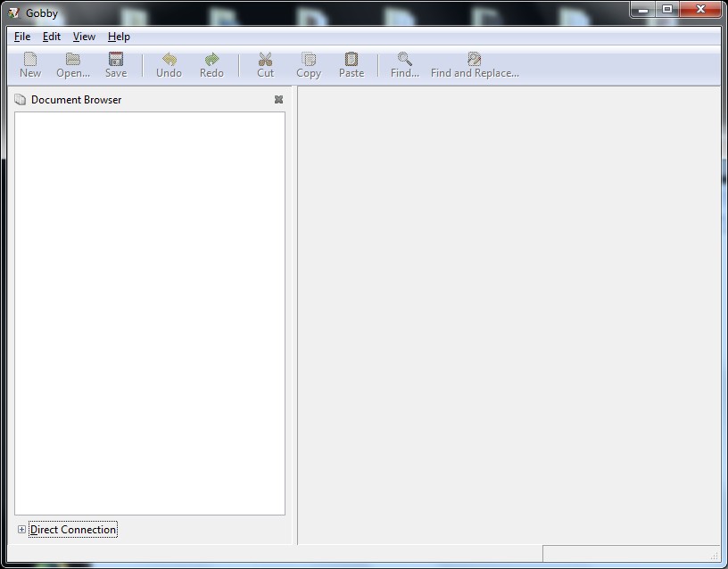728x569 pixels.
Task: Close the Document Browser panel
Action: click(x=278, y=99)
